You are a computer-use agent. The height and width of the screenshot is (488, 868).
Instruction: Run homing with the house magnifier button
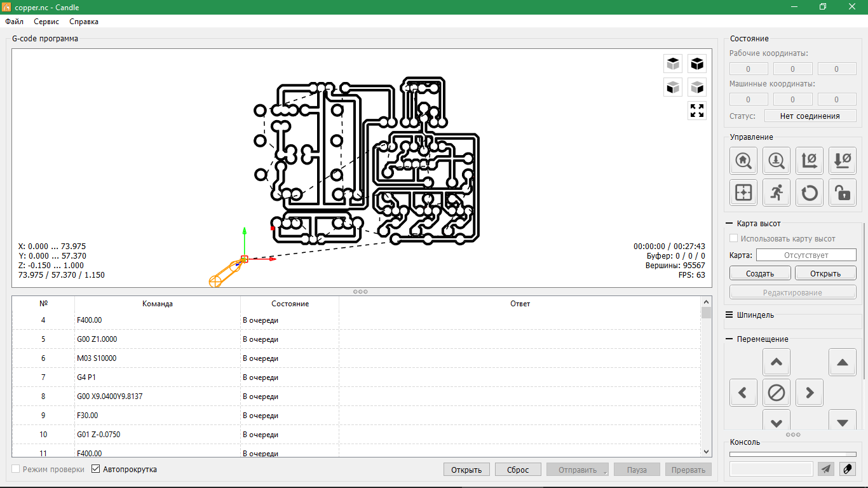click(x=743, y=160)
